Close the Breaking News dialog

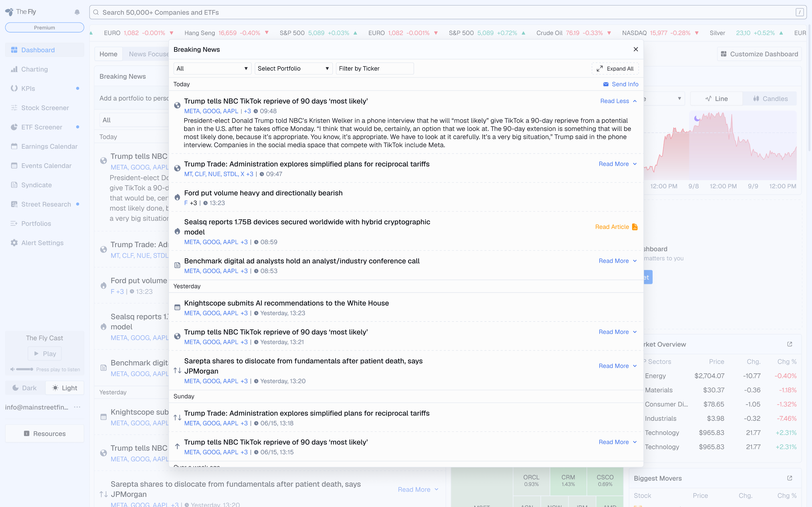coord(636,49)
